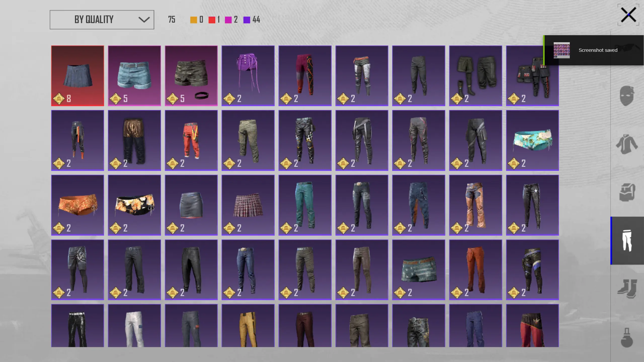644x362 pixels.
Task: Open the mask/headwear category icon
Action: pyautogui.click(x=627, y=96)
